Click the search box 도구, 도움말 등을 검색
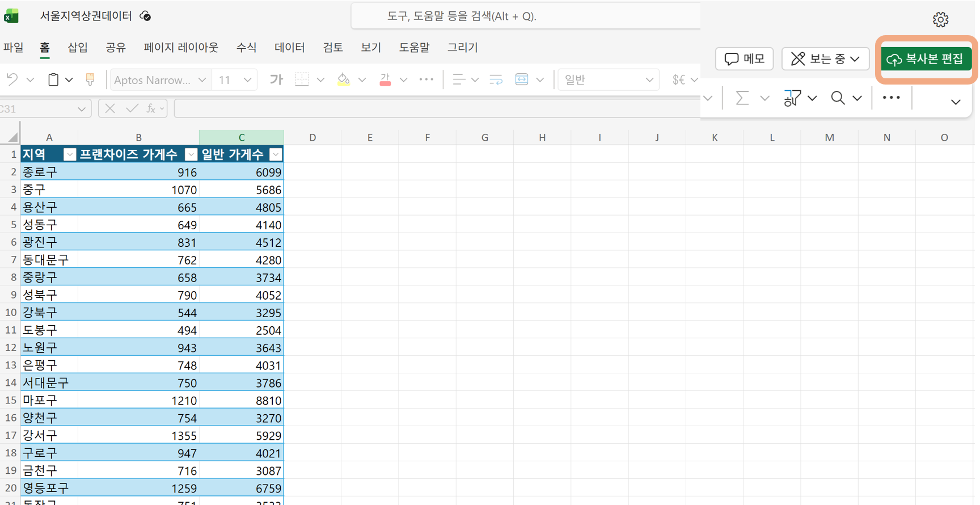The width and height of the screenshot is (980, 505). (x=526, y=16)
